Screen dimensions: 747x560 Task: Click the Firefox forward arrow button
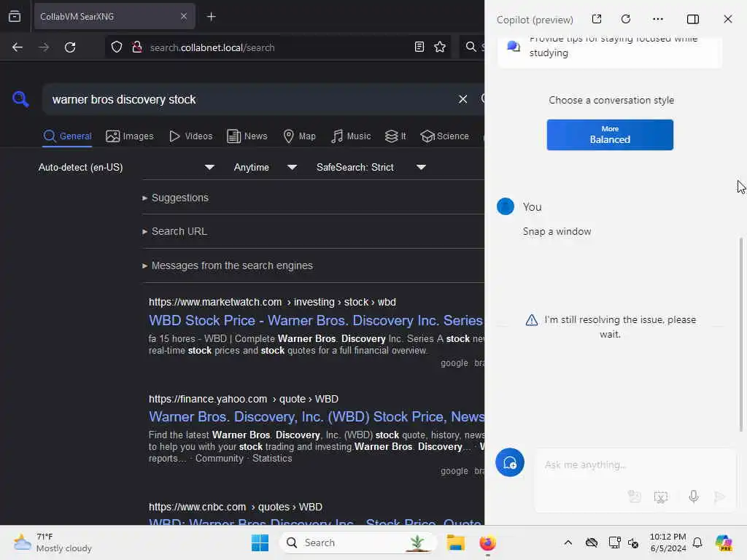pos(44,47)
